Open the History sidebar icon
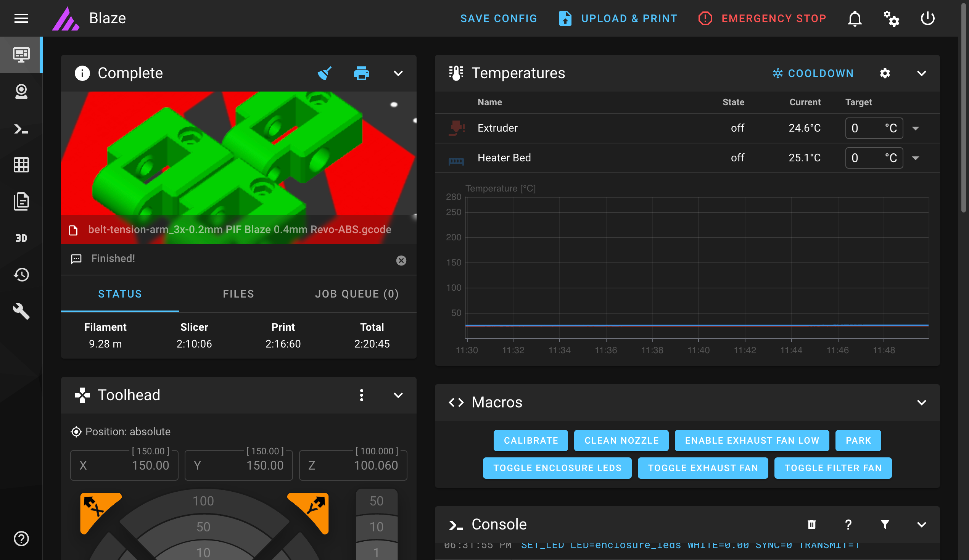Viewport: 969px width, 560px height. pos(21,275)
